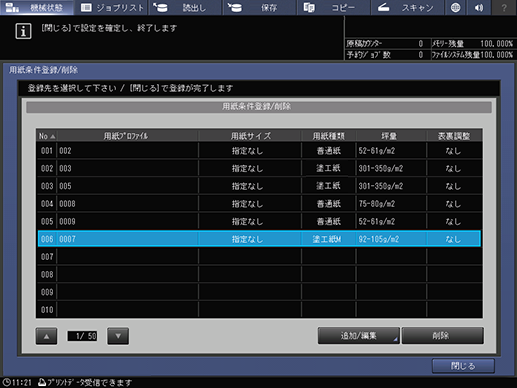Click the 追加/編集 button
The height and width of the screenshot is (388, 517).
click(x=358, y=335)
